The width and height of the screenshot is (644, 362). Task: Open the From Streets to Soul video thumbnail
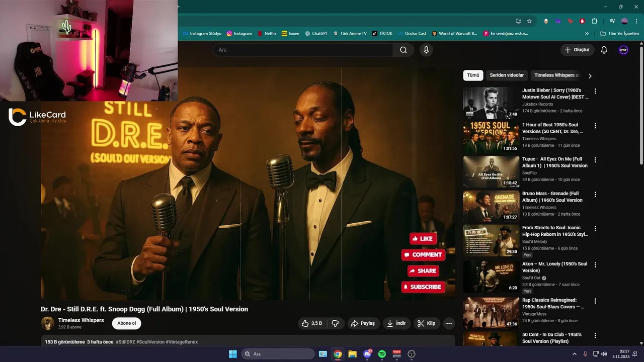(x=491, y=240)
